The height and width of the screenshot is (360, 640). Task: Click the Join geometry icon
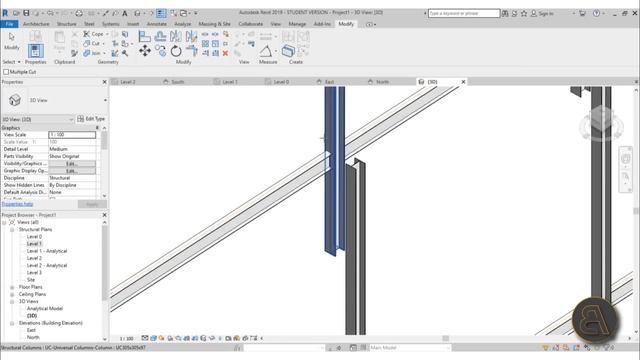(87, 53)
